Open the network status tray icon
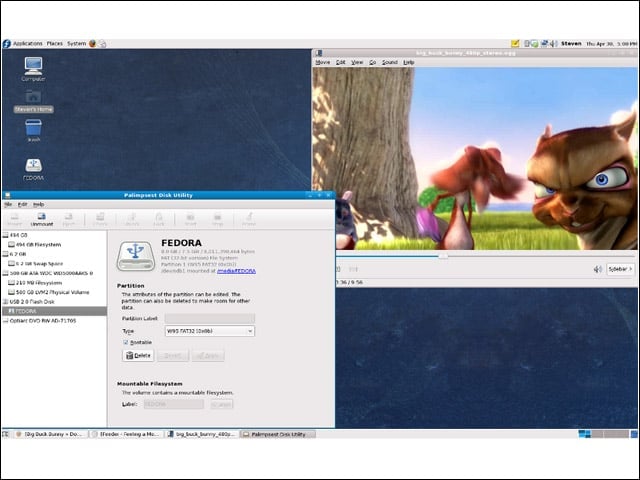The image size is (640, 480). coord(544,43)
